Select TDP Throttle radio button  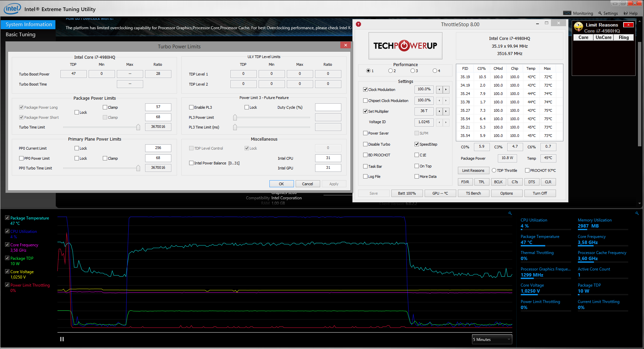494,170
